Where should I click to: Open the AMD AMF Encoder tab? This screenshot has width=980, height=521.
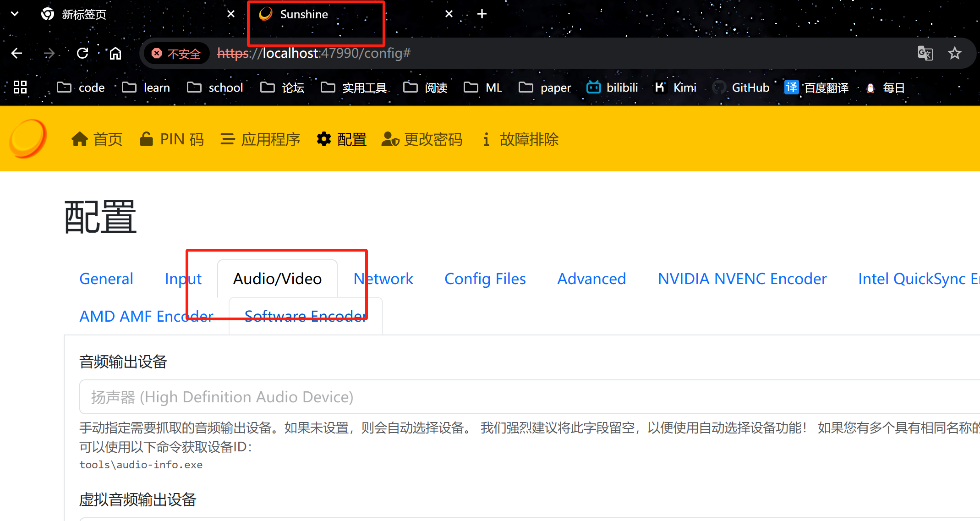point(146,316)
